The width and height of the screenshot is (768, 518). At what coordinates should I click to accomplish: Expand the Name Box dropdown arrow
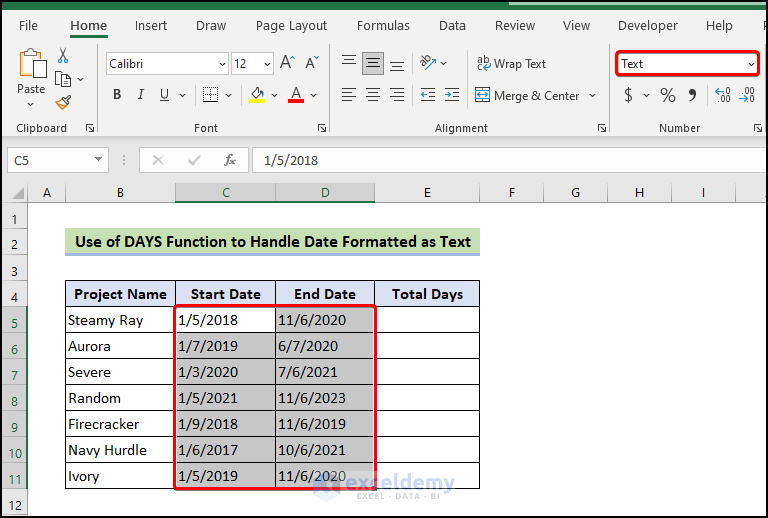point(98,160)
